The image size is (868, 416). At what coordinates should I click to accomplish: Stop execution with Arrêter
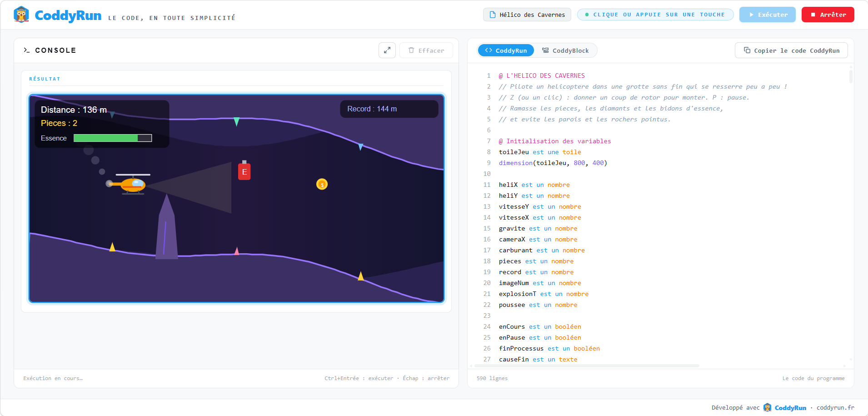coord(828,15)
